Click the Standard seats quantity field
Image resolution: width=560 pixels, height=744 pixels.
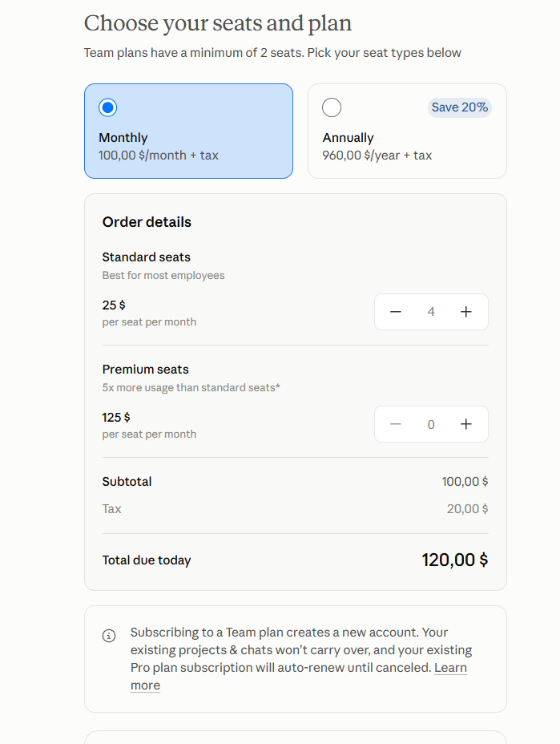tap(431, 312)
